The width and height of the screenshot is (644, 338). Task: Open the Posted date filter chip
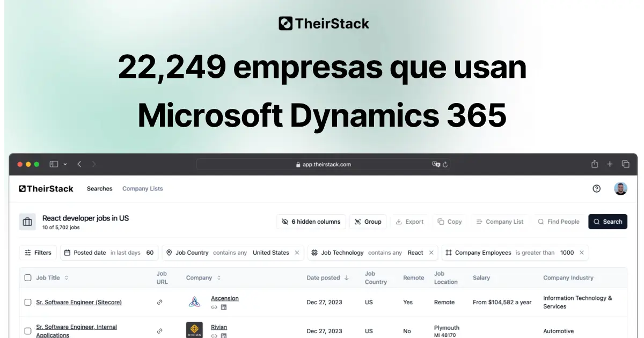(109, 253)
